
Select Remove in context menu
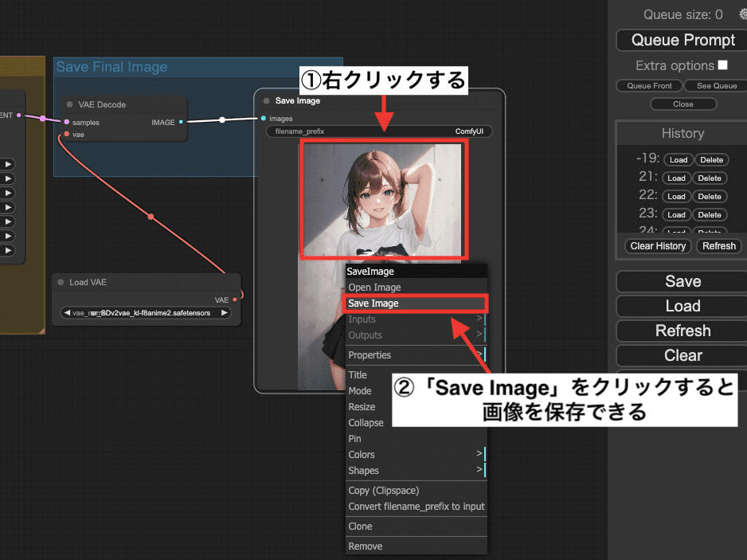pos(417,546)
